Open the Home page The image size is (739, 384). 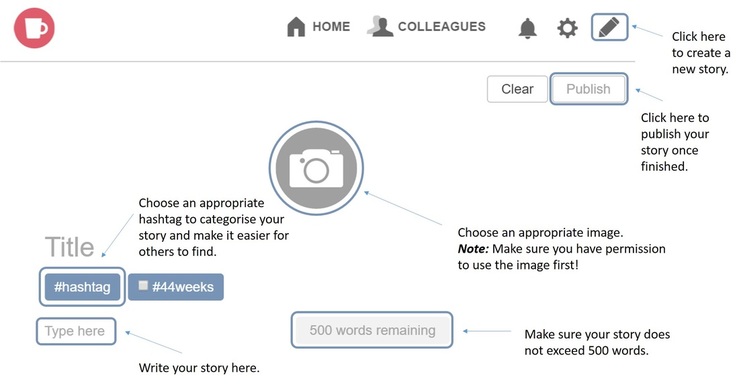pyautogui.click(x=319, y=27)
